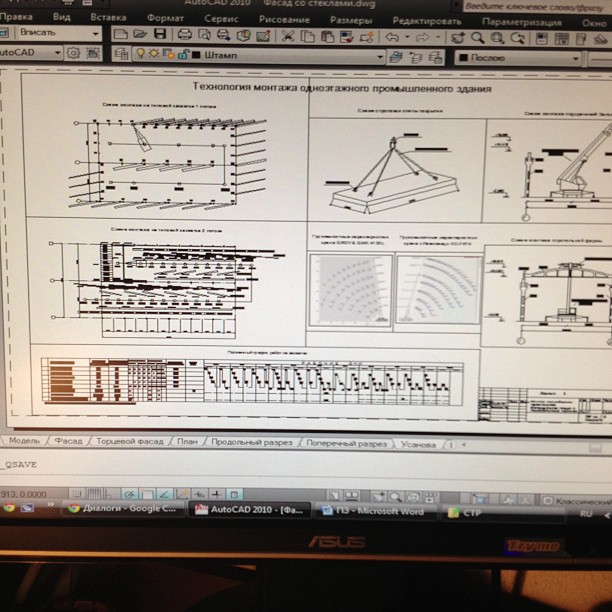Screen dimensions: 612x612
Task: Click the Copy to clipboard icon
Action: [x=308, y=37]
